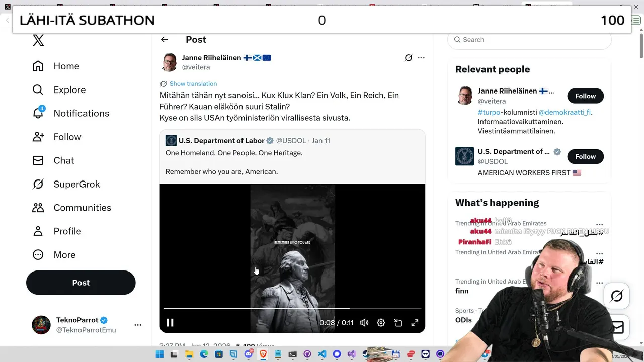Click the What's happening heading
The image size is (644, 362).
(497, 203)
